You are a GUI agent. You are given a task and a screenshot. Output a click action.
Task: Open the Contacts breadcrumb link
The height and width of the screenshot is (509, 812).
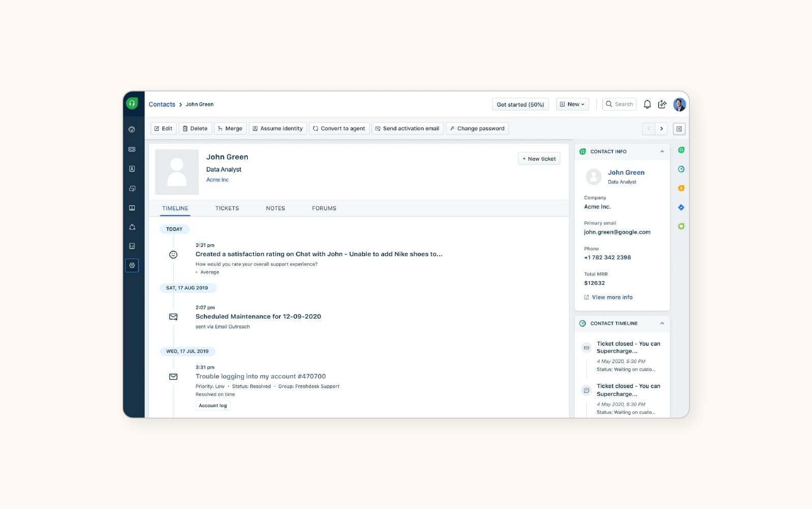[162, 104]
